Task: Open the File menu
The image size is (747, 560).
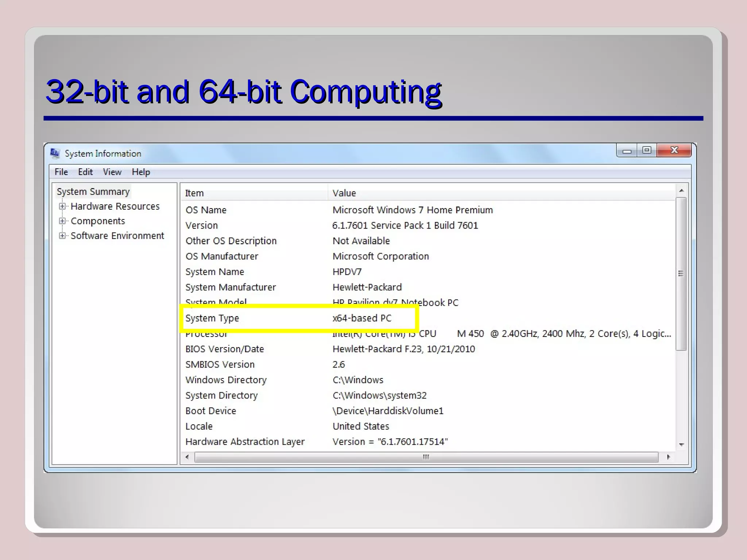Action: [x=61, y=172]
